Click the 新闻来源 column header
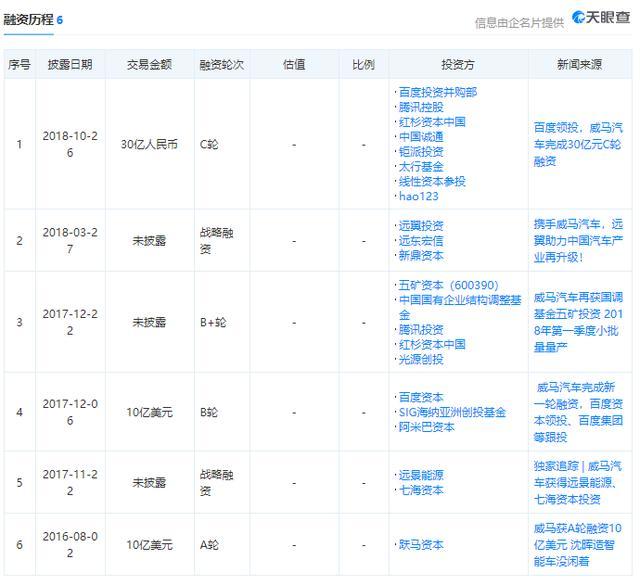The width and height of the screenshot is (640, 585). (580, 65)
